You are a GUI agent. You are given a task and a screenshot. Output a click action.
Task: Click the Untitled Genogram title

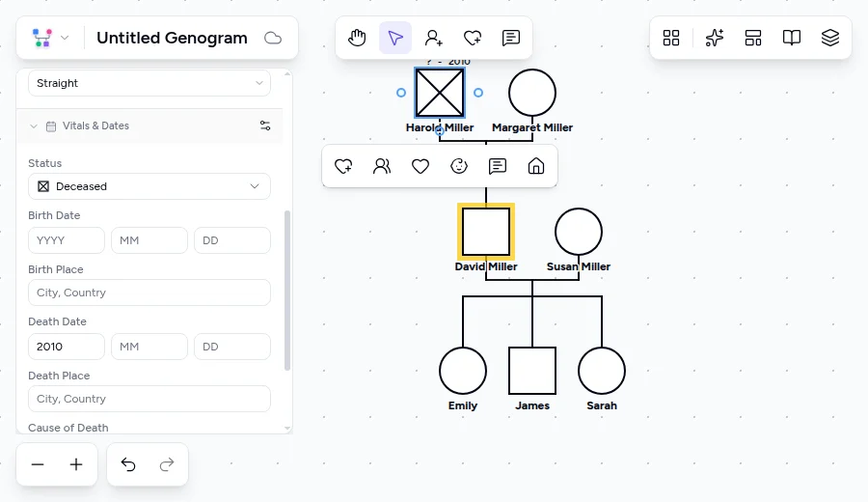tap(173, 38)
